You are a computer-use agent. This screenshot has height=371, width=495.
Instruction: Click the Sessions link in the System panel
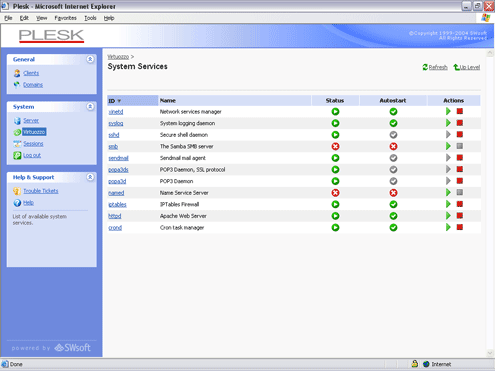(x=33, y=144)
